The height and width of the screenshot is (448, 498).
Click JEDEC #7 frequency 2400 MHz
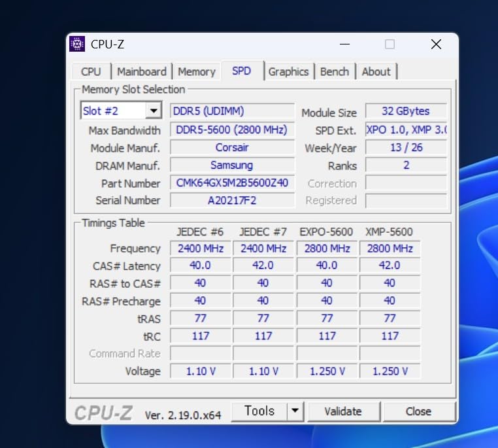pyautogui.click(x=263, y=248)
